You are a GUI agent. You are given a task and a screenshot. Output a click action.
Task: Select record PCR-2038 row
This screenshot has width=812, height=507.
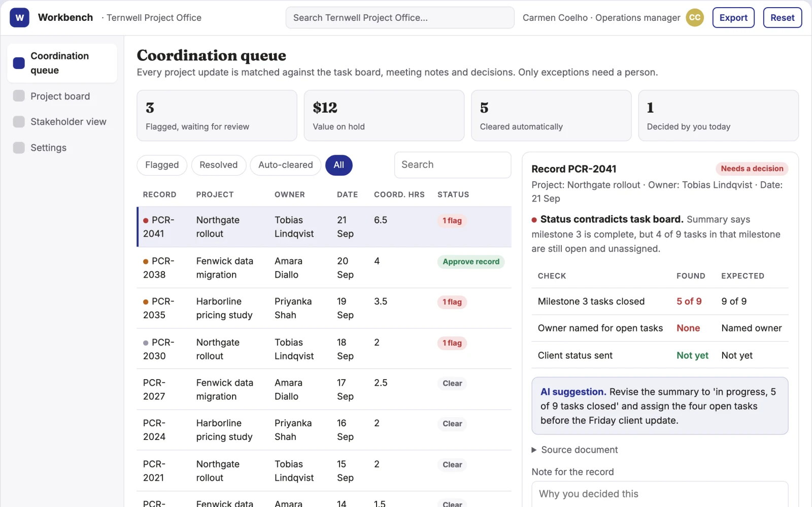click(x=324, y=268)
